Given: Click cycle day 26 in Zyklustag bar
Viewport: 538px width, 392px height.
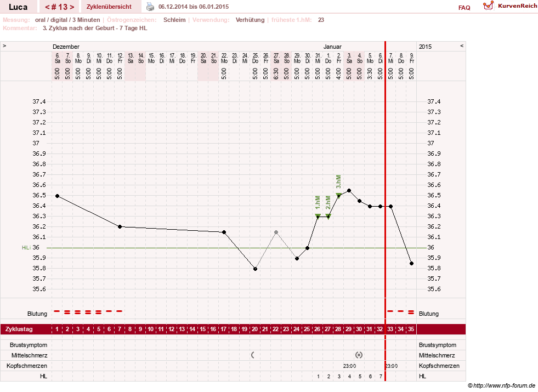Looking at the screenshot, I should coord(318,329).
